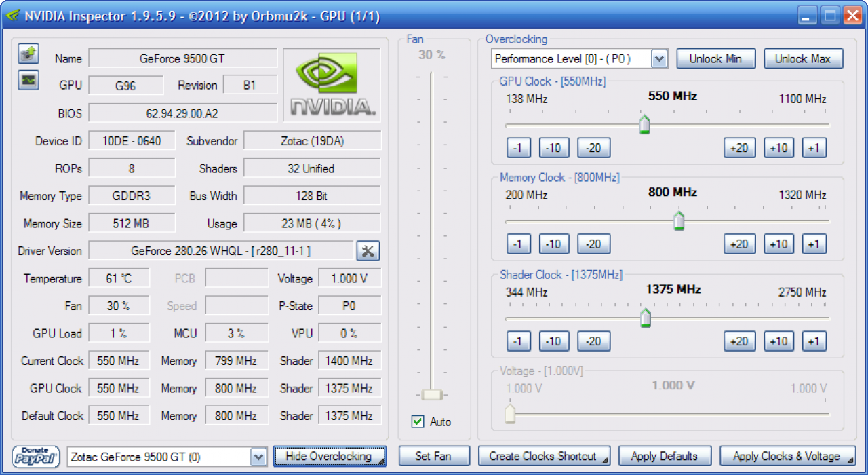Open driver profile settings wrench icon

[368, 251]
